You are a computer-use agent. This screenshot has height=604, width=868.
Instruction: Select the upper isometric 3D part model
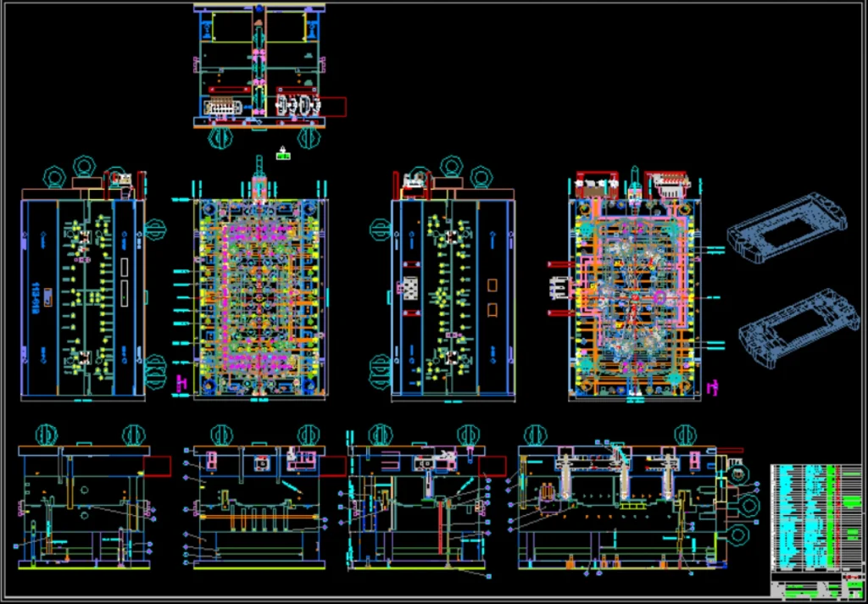click(787, 224)
